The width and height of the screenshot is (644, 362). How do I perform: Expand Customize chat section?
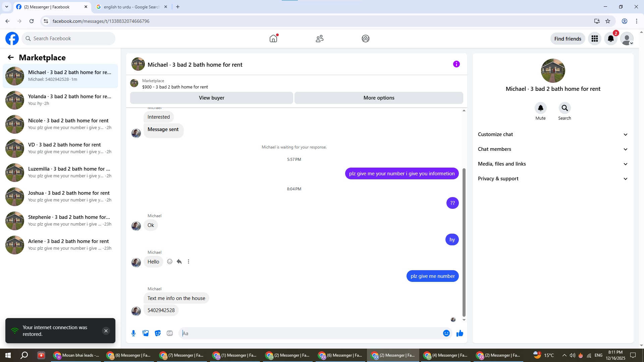point(553,134)
